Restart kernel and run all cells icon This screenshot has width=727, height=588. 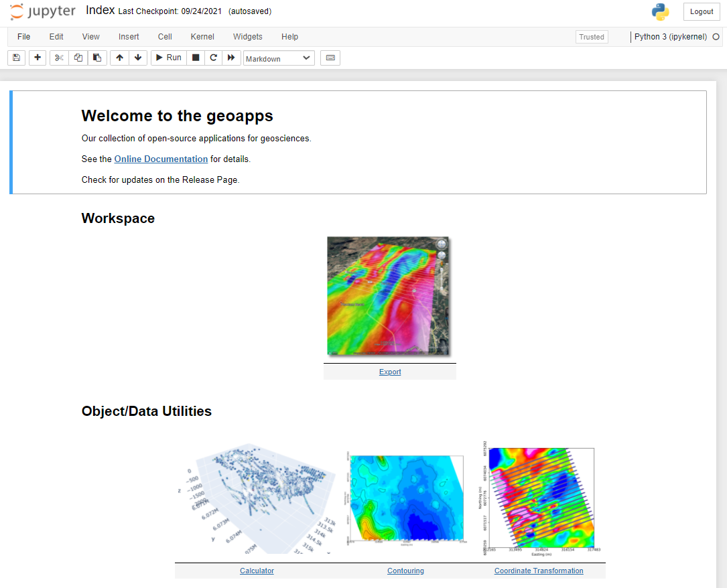point(231,58)
